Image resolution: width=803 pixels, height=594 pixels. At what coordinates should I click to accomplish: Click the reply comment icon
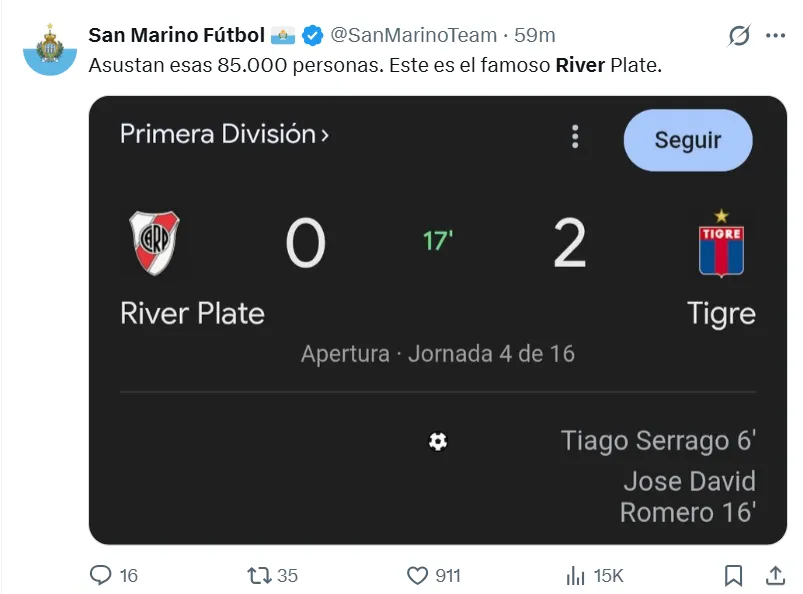101,575
